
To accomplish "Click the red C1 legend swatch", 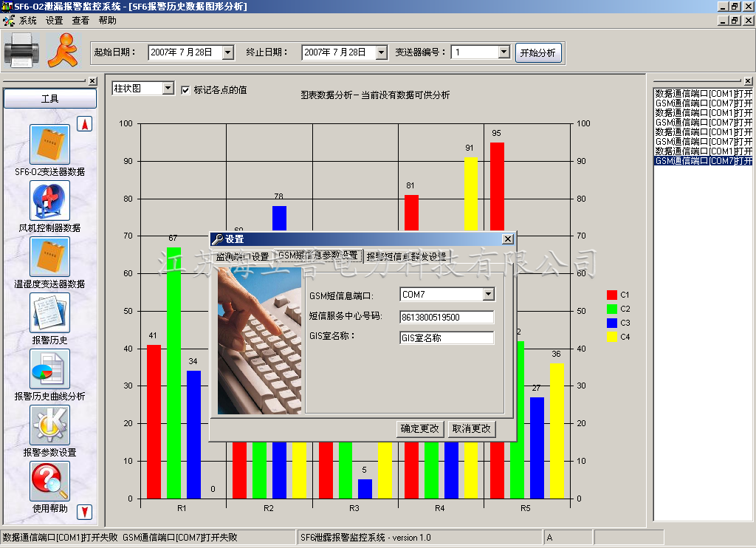I will 611,295.
